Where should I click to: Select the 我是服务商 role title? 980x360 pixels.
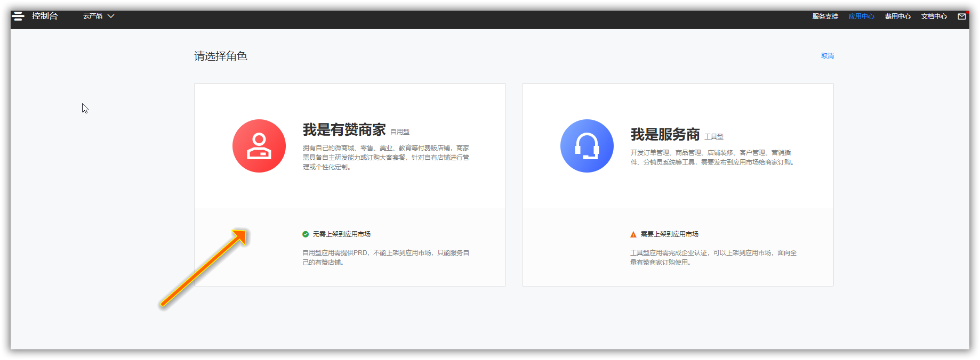pyautogui.click(x=665, y=135)
